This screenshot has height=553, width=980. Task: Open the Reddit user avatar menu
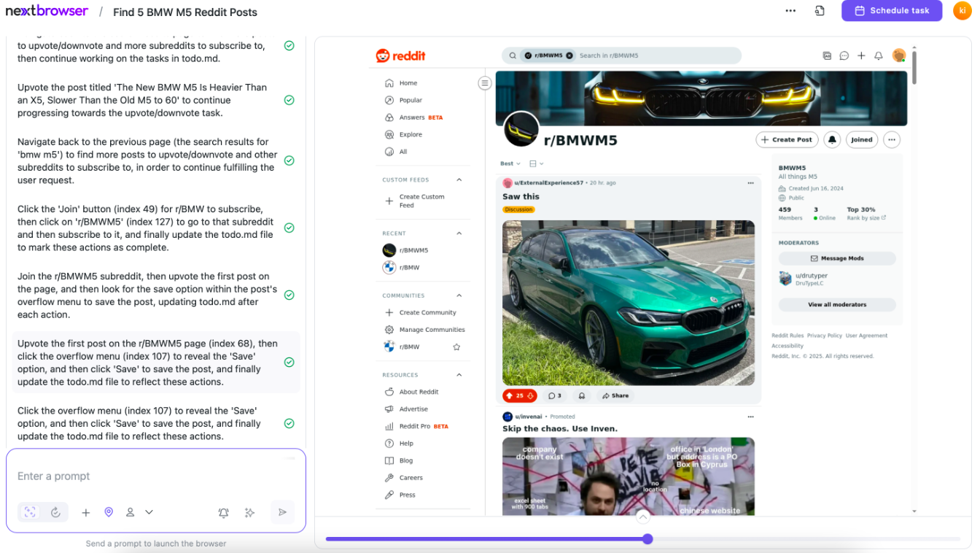click(x=899, y=55)
